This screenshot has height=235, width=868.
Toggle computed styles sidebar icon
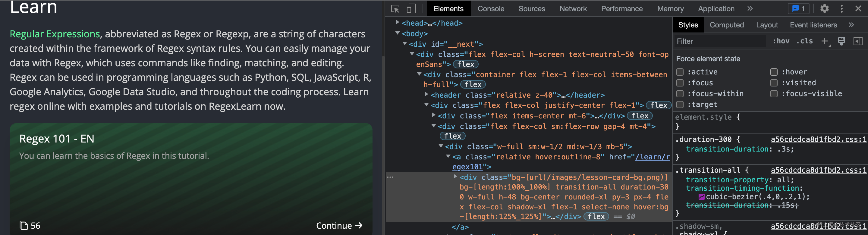pyautogui.click(x=858, y=41)
